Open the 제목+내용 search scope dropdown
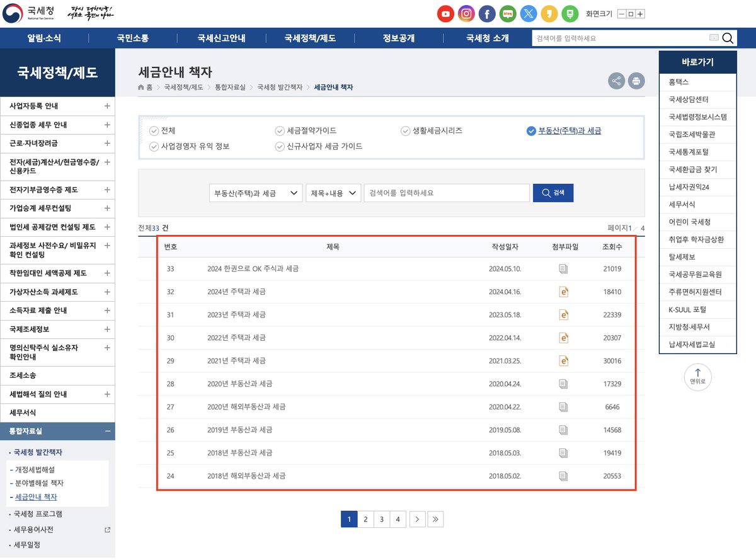 pyautogui.click(x=333, y=192)
